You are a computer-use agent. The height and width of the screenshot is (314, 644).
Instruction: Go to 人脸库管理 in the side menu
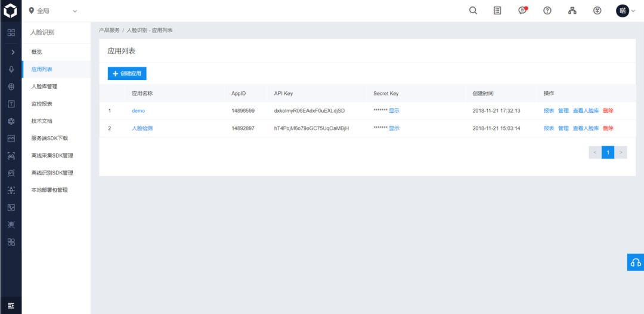coord(56,87)
